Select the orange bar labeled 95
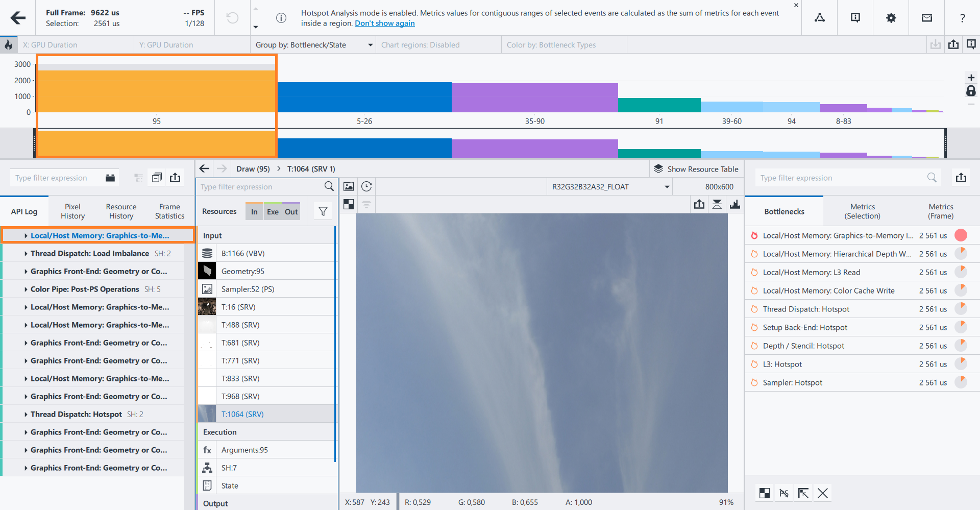The width and height of the screenshot is (980, 510). coord(157,91)
